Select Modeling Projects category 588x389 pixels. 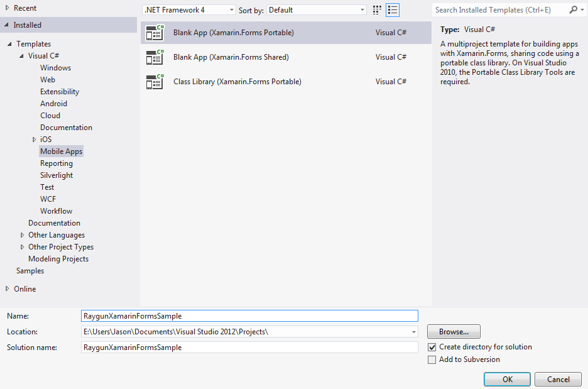(58, 259)
